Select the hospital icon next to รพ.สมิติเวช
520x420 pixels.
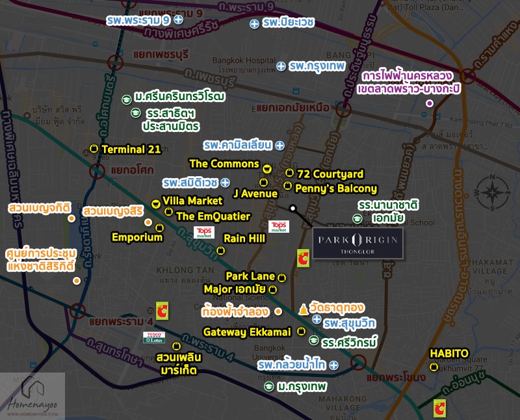tap(225, 182)
